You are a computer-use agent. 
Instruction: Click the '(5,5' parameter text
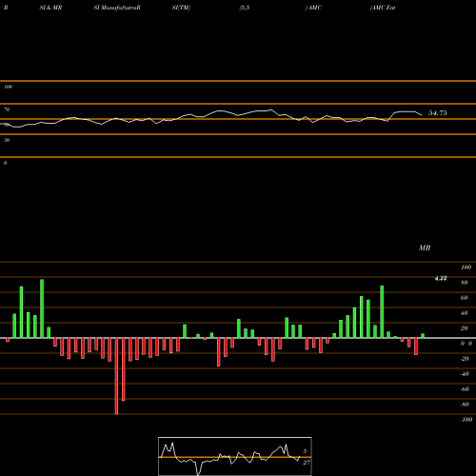(245, 8)
